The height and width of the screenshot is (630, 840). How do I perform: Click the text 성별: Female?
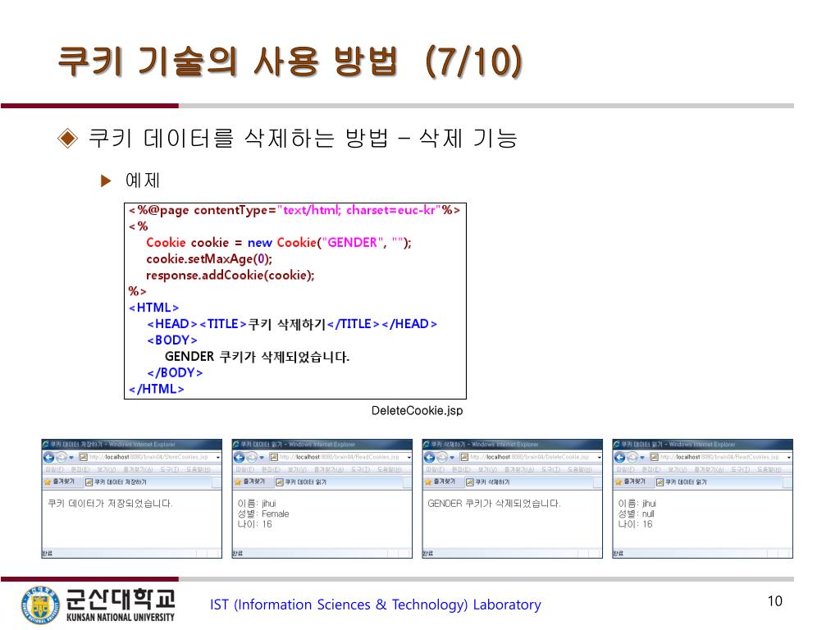pyautogui.click(x=263, y=514)
